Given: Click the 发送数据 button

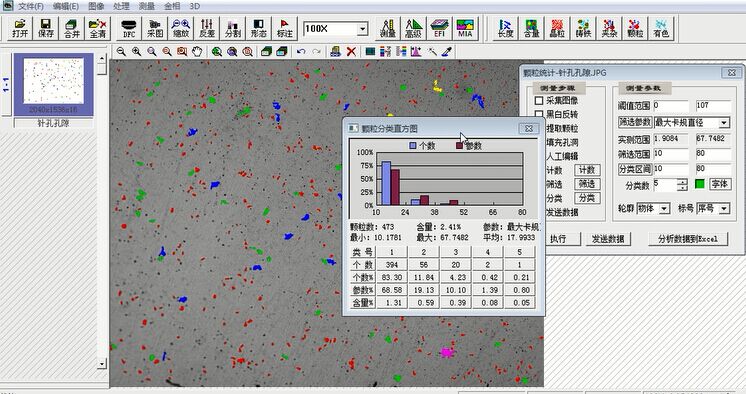Looking at the screenshot, I should click(x=608, y=239).
